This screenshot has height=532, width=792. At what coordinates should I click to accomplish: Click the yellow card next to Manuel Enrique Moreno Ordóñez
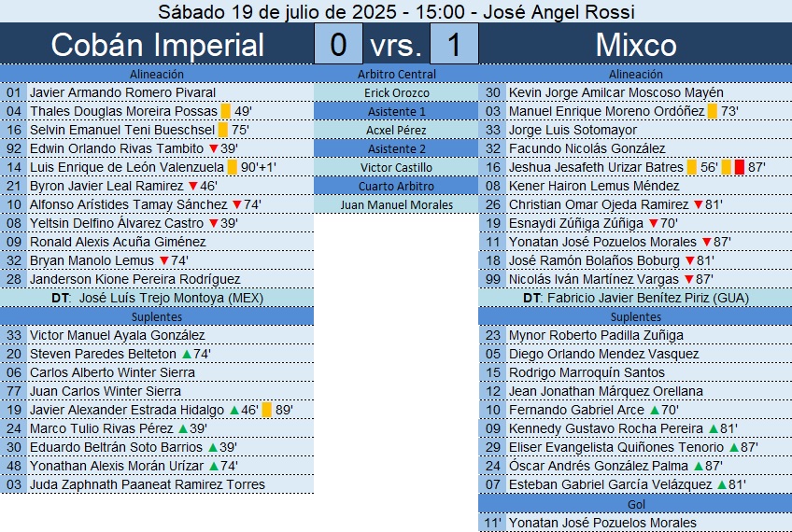click(713, 111)
